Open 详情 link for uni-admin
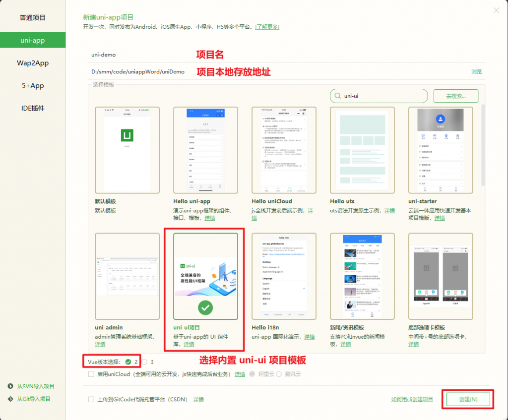The height and width of the screenshot is (420, 508). coord(100,344)
